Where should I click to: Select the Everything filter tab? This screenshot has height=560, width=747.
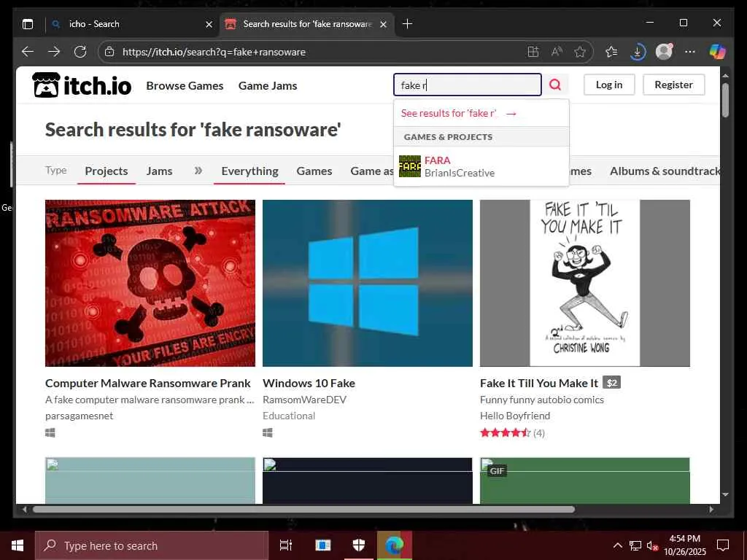tap(249, 171)
